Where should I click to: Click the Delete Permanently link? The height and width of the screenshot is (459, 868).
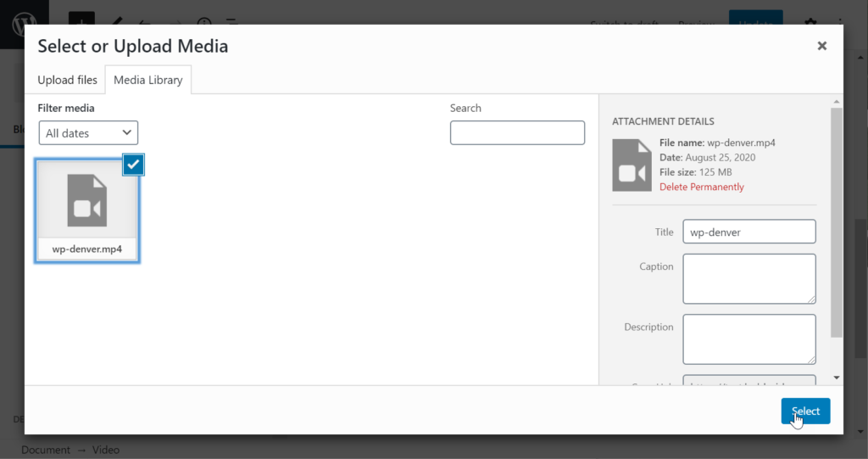tap(701, 187)
